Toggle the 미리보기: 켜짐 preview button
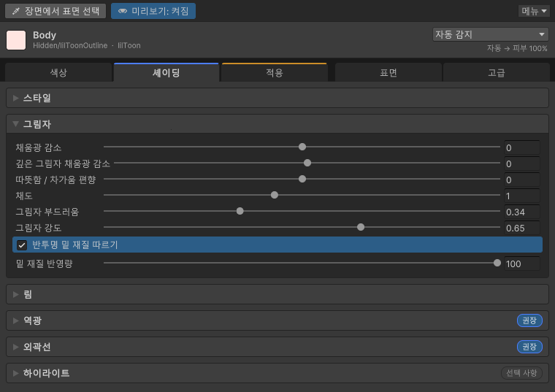This screenshot has height=392, width=555. click(x=153, y=11)
